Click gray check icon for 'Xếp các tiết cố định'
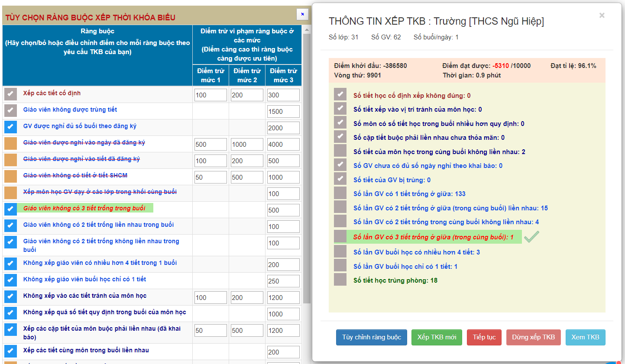 (10, 94)
